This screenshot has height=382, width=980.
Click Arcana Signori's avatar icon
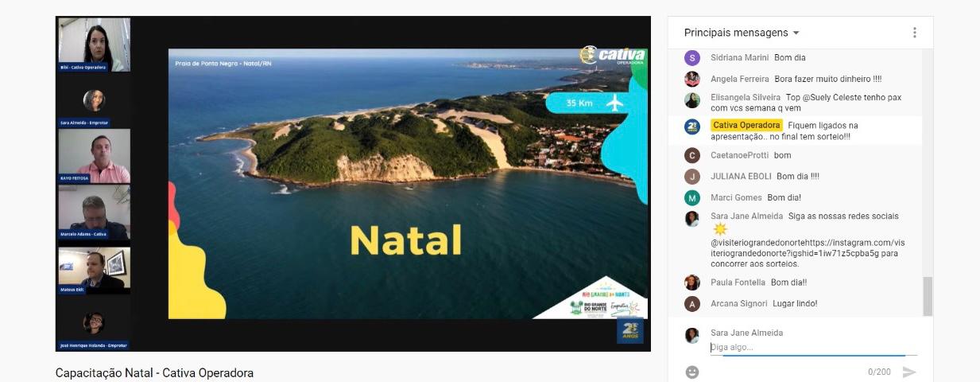(692, 303)
